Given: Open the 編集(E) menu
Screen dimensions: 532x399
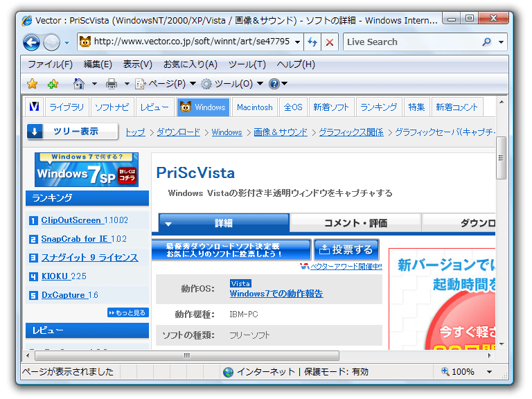Looking at the screenshot, I should pos(98,64).
